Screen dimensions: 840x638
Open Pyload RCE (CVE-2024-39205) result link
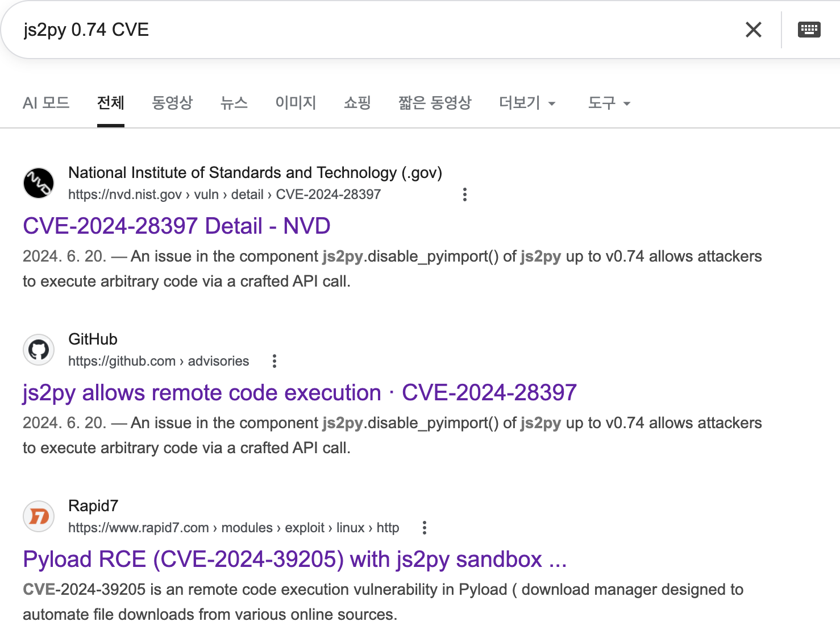tap(295, 559)
